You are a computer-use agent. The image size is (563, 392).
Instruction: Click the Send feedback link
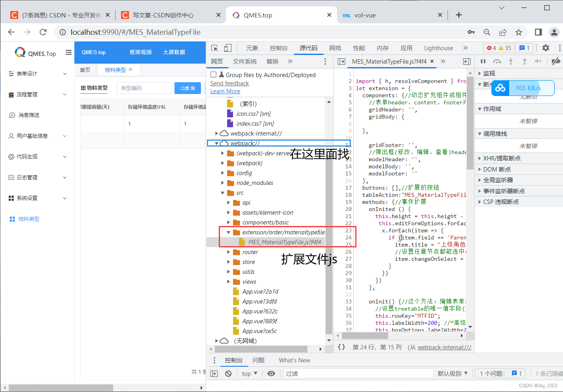tap(229, 83)
